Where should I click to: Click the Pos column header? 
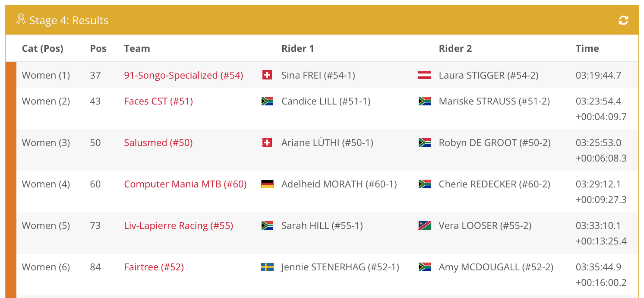click(x=98, y=48)
